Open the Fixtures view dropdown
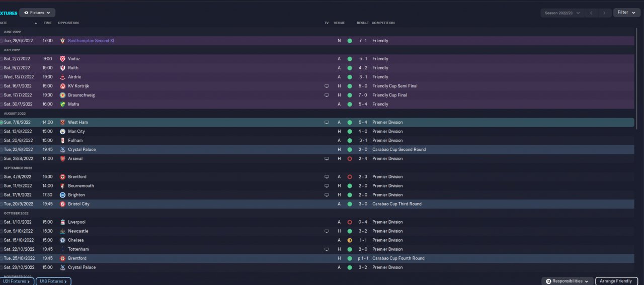The height and width of the screenshot is (285, 644). 37,13
